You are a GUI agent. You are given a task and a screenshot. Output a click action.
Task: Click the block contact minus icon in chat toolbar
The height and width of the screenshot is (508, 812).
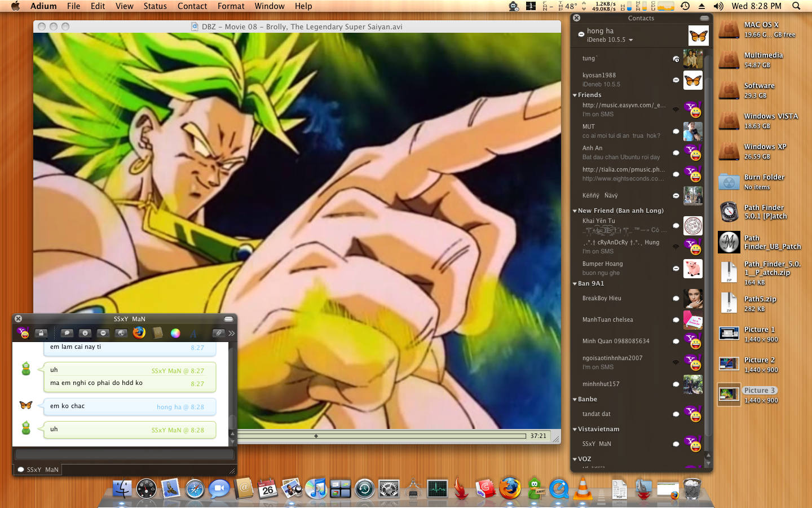coord(103,333)
